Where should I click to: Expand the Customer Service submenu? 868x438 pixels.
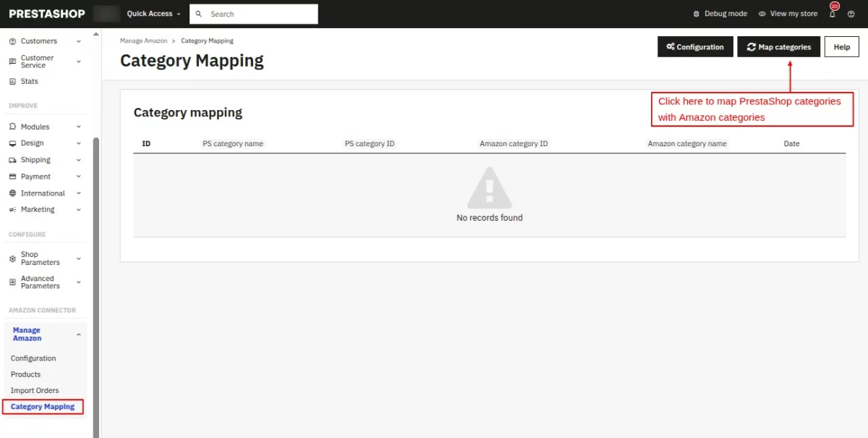(78, 61)
